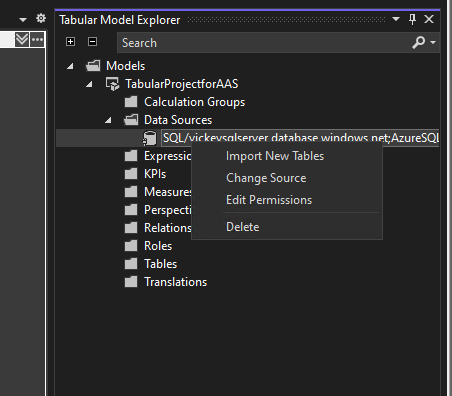The width and height of the screenshot is (452, 396).
Task: Click the KPIs folder icon
Action: tap(131, 174)
